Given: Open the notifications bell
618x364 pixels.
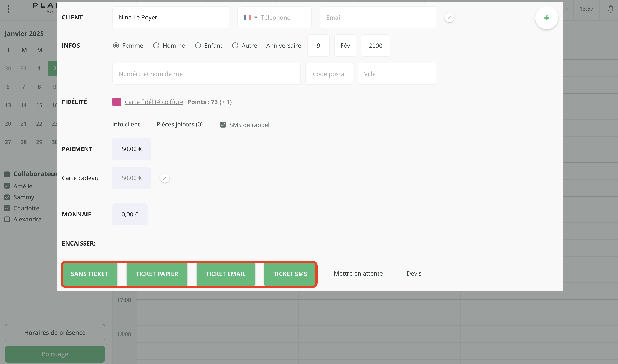Looking at the screenshot, I should [x=611, y=9].
